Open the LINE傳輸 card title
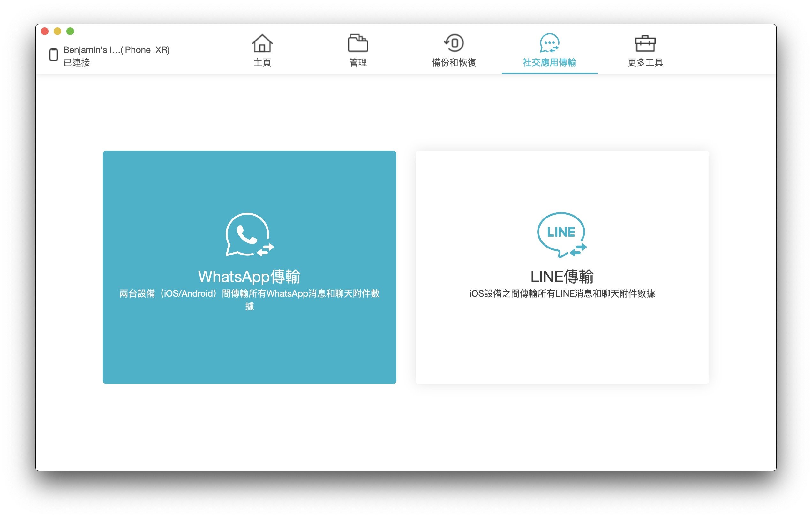Viewport: 812px width, 518px height. (562, 277)
